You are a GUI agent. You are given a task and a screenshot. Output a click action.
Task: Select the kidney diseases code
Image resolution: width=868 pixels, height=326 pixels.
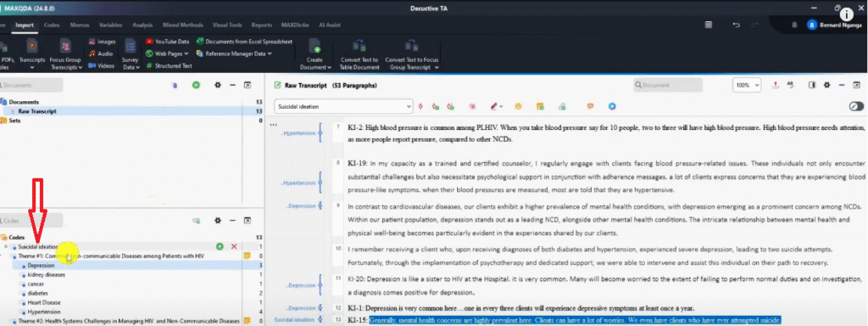pyautogui.click(x=46, y=275)
